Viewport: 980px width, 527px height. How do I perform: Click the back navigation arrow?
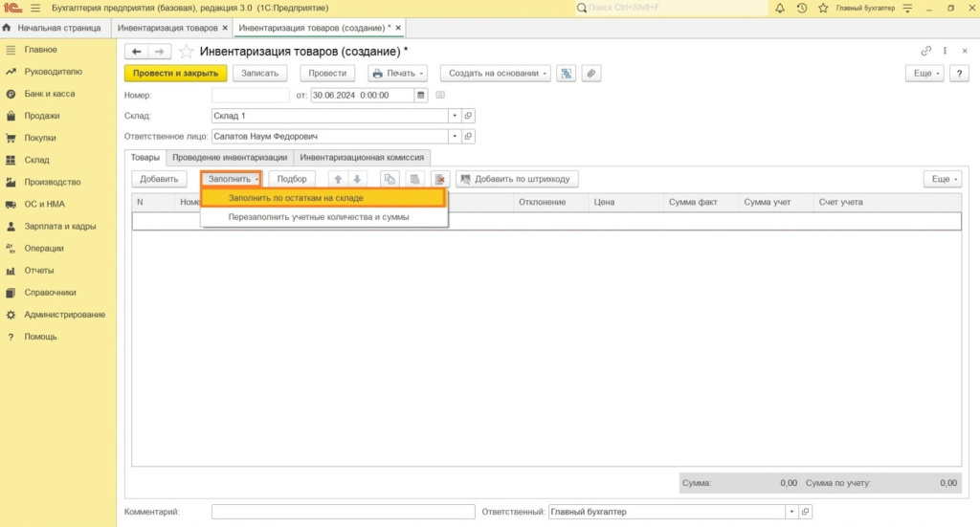(137, 51)
